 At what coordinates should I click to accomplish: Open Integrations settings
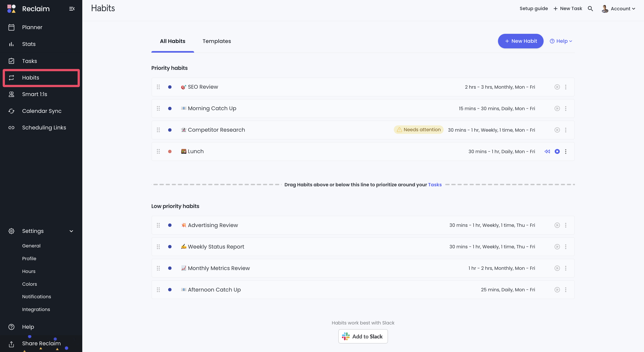(36, 309)
